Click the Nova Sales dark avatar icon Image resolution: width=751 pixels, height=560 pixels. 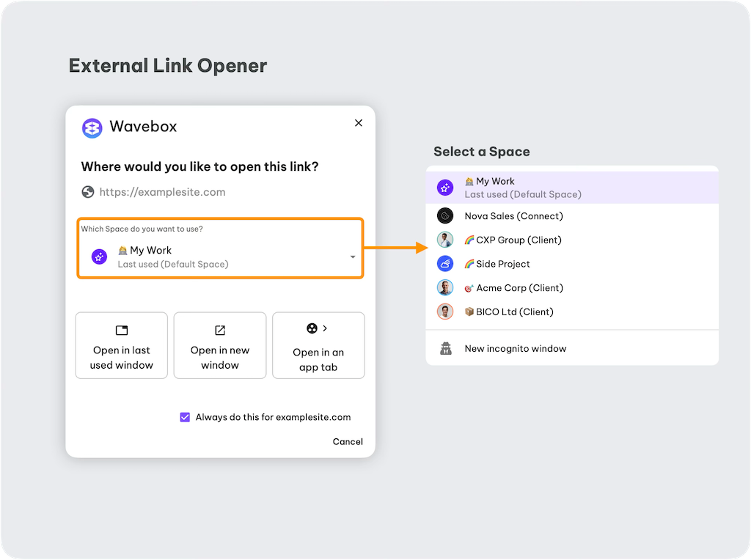445,216
